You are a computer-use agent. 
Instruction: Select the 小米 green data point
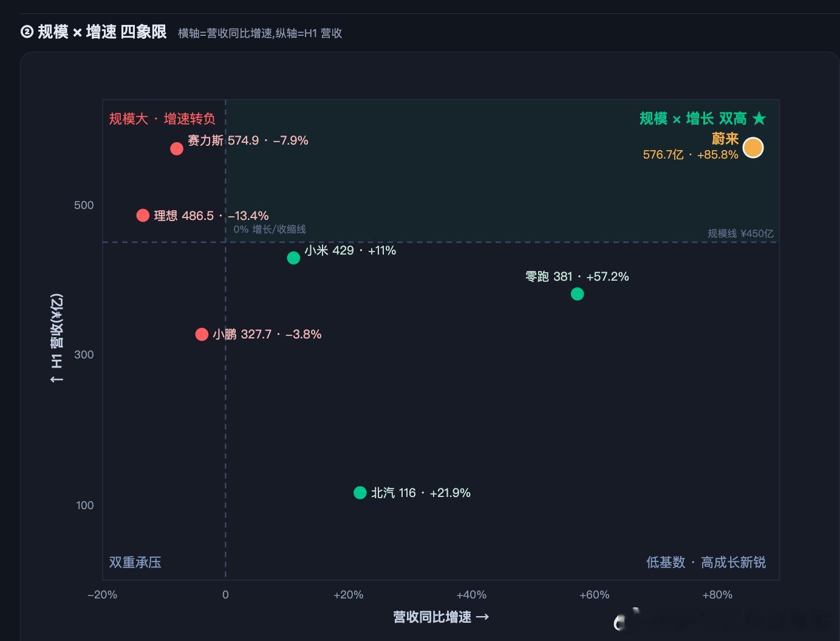[x=293, y=258]
